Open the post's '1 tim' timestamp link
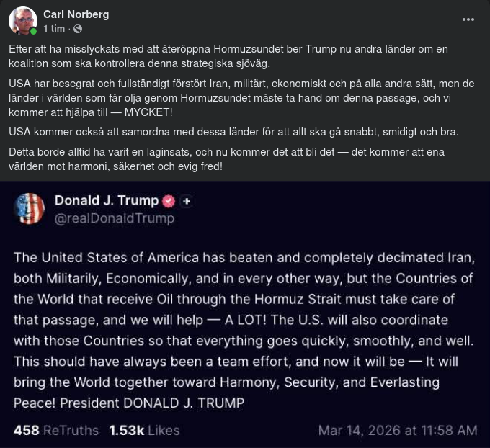 [x=54, y=29]
